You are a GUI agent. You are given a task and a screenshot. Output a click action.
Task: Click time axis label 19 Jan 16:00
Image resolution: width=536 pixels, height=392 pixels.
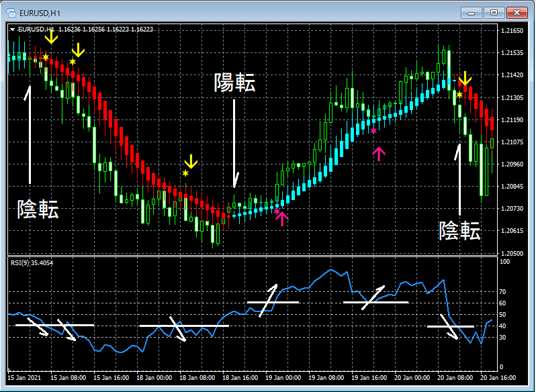(x=369, y=378)
